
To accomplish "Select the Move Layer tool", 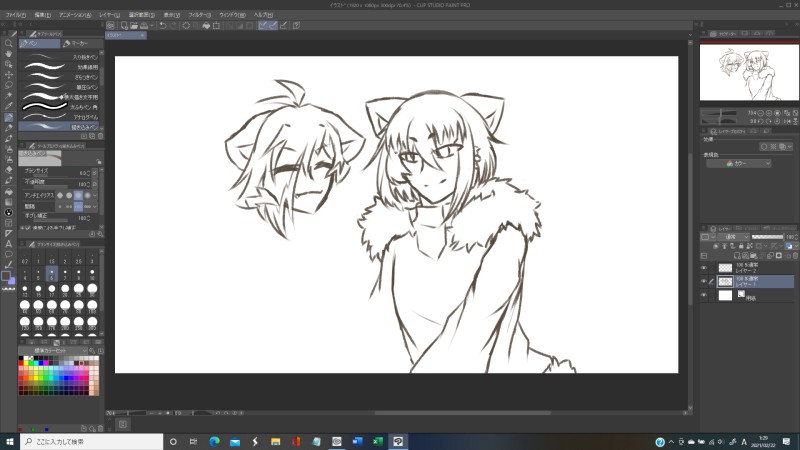I will pyautogui.click(x=8, y=74).
